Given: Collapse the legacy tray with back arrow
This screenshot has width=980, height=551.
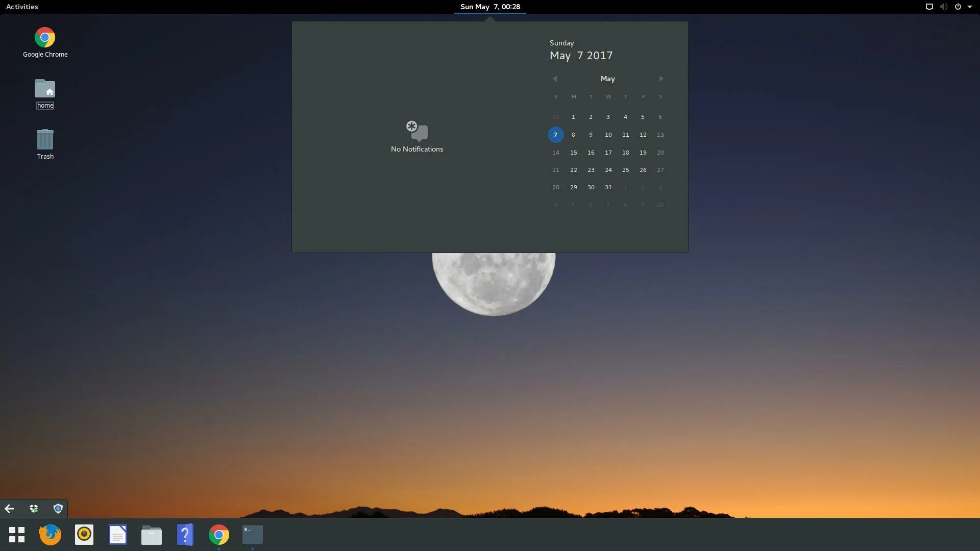Looking at the screenshot, I should coord(9,509).
